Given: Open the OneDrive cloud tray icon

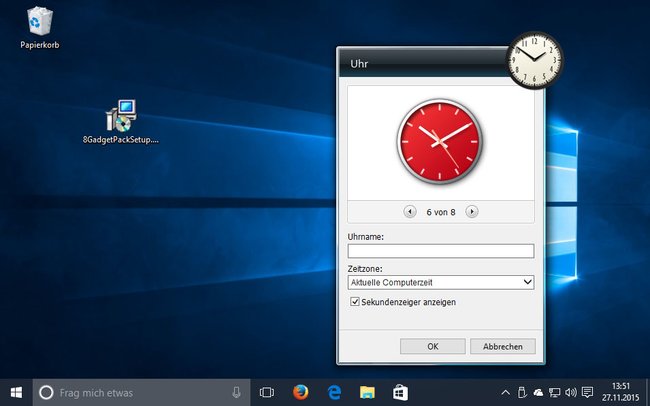Looking at the screenshot, I should click(538, 392).
